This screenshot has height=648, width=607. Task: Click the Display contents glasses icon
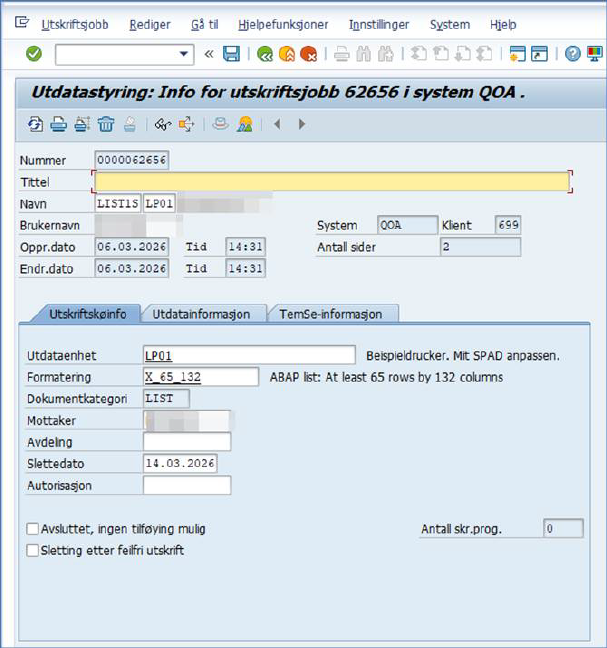(163, 124)
